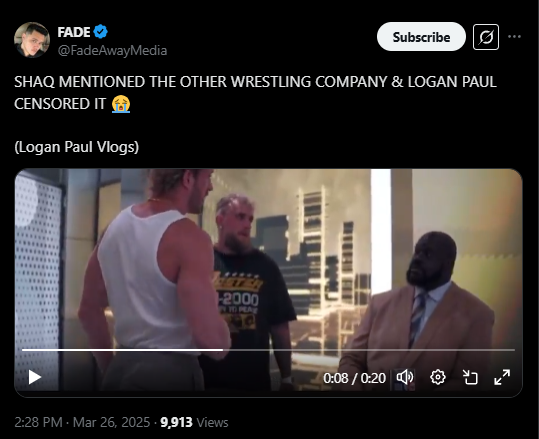Open FADE's profile picture
The image size is (539, 439).
tap(32, 40)
